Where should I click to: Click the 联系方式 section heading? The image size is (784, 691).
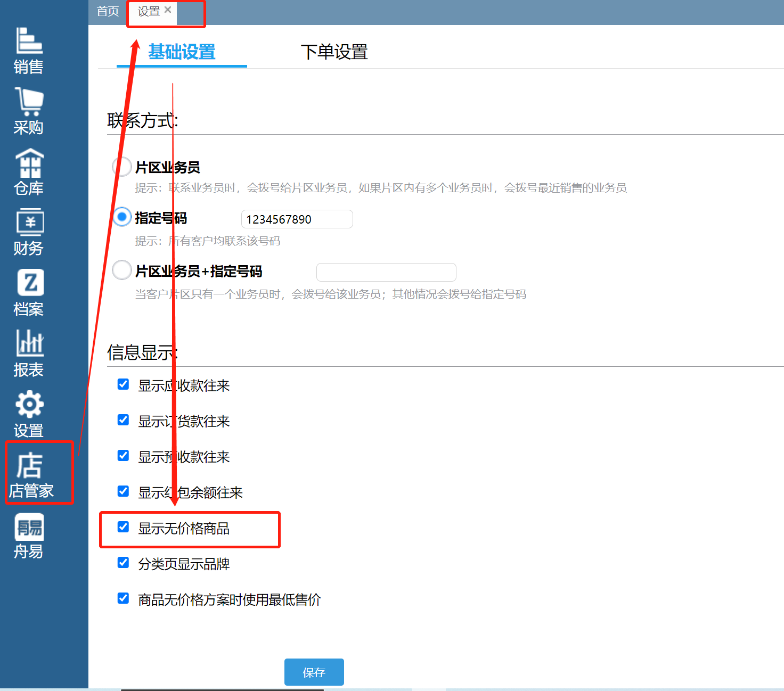pyautogui.click(x=143, y=120)
